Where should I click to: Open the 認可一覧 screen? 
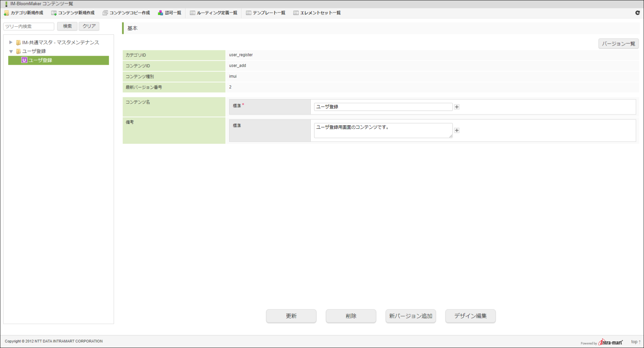[x=170, y=13]
